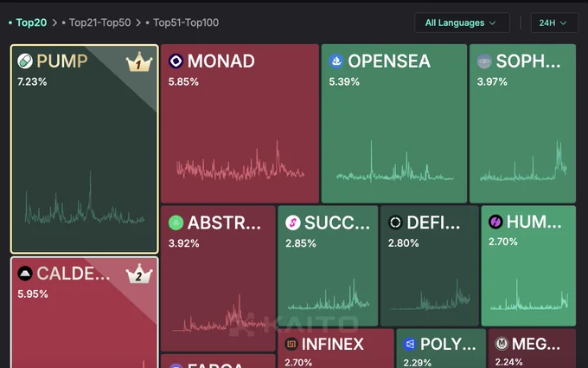Select the INFINEX project name

pyautogui.click(x=333, y=344)
